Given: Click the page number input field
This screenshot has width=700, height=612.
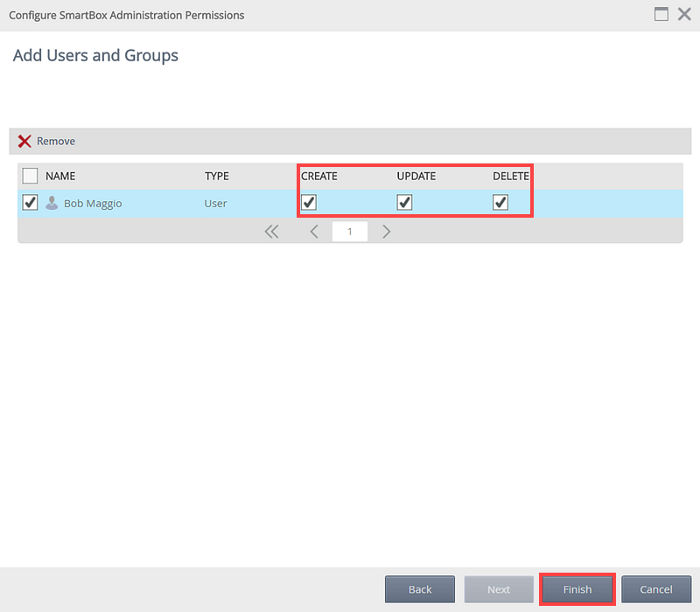Looking at the screenshot, I should click(350, 232).
